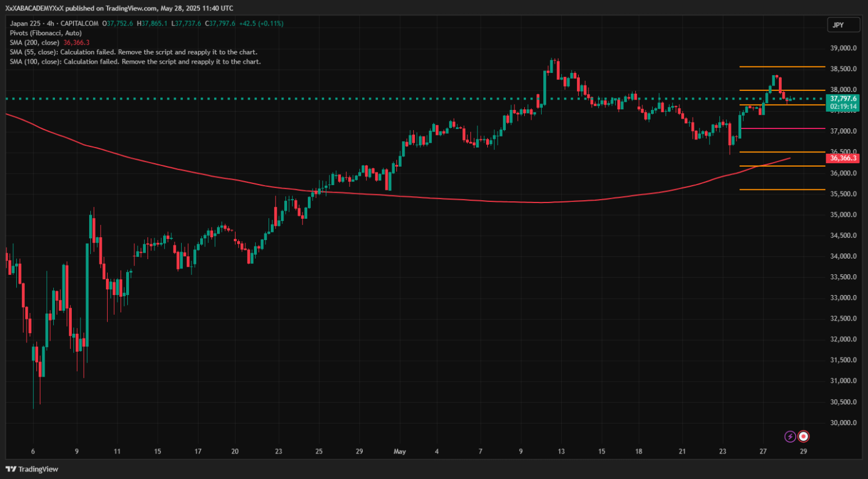Click the 39,000.0 price scale label
Screen dimensions: 868x479
tap(843, 48)
